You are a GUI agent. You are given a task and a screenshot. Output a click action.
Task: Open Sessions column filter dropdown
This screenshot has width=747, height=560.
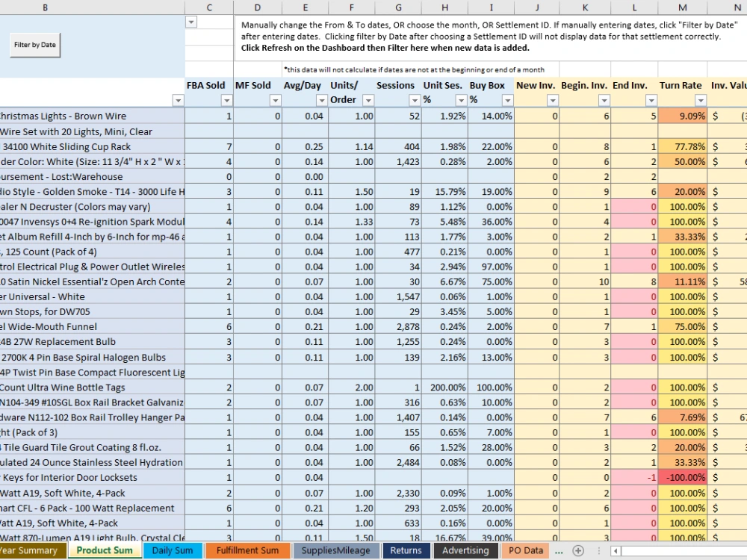click(x=415, y=101)
